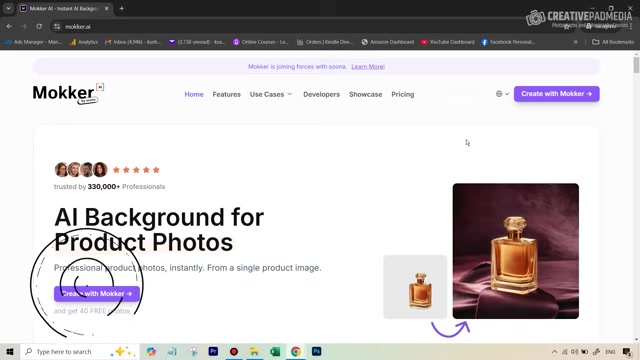Viewport: 640px width, 360px height.
Task: Open Photoshop from the taskbar
Action: (x=316, y=351)
